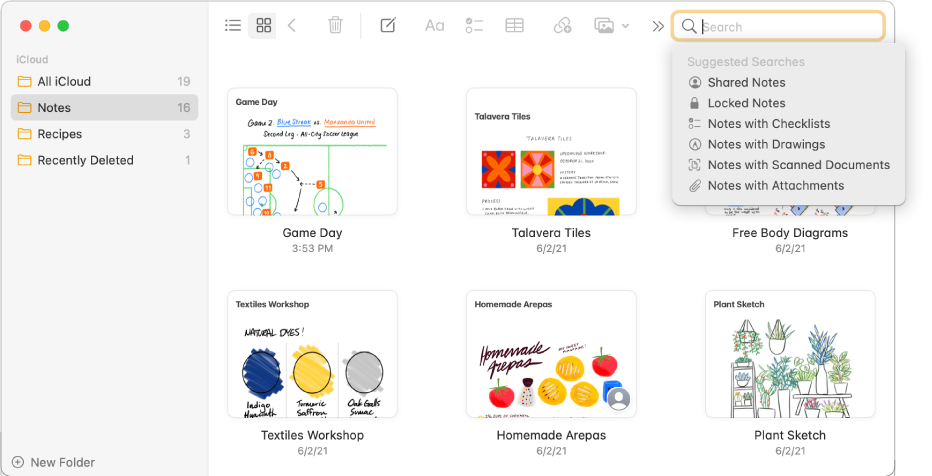Click the share/collaborate link icon
This screenshot has height=476, width=932.
[x=563, y=26]
